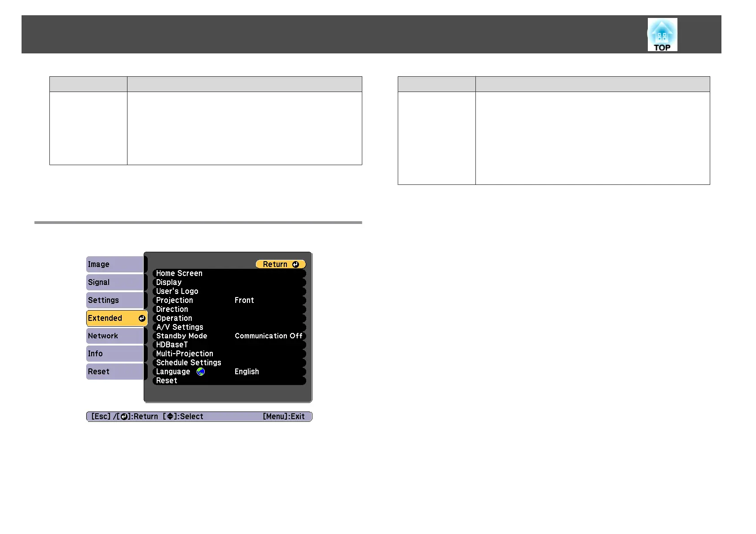Click the enter arrow icon on Extended tab
The width and height of the screenshot is (756, 534).
(x=142, y=318)
